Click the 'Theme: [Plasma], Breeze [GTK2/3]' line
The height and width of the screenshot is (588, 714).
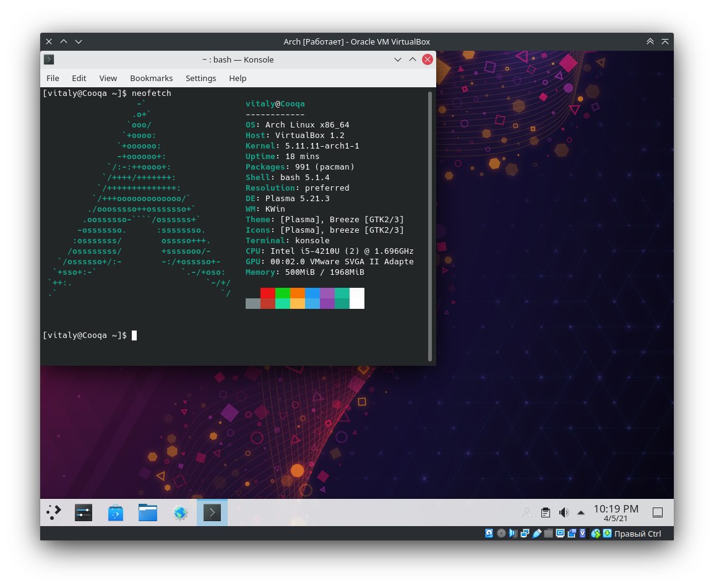click(325, 219)
